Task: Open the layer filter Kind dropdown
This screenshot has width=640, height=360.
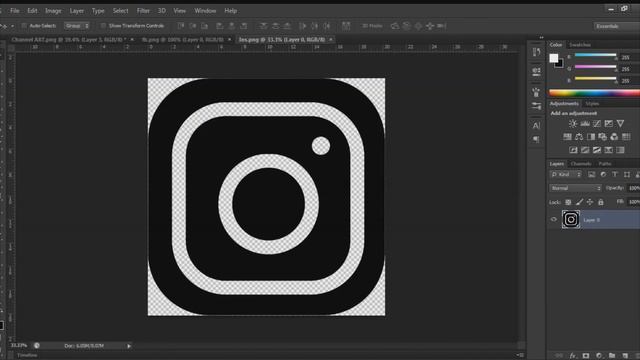Action: 566,175
